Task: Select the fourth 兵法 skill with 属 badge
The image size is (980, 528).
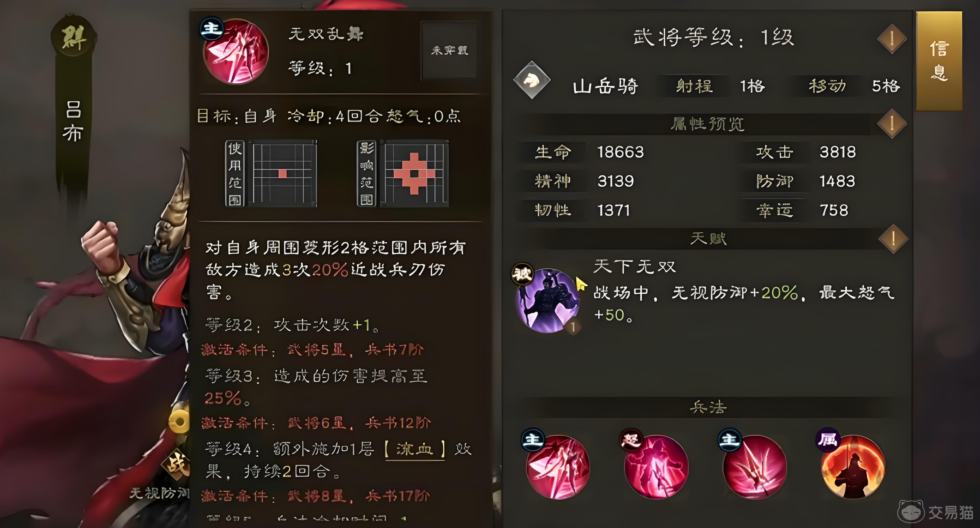Action: coord(853,467)
